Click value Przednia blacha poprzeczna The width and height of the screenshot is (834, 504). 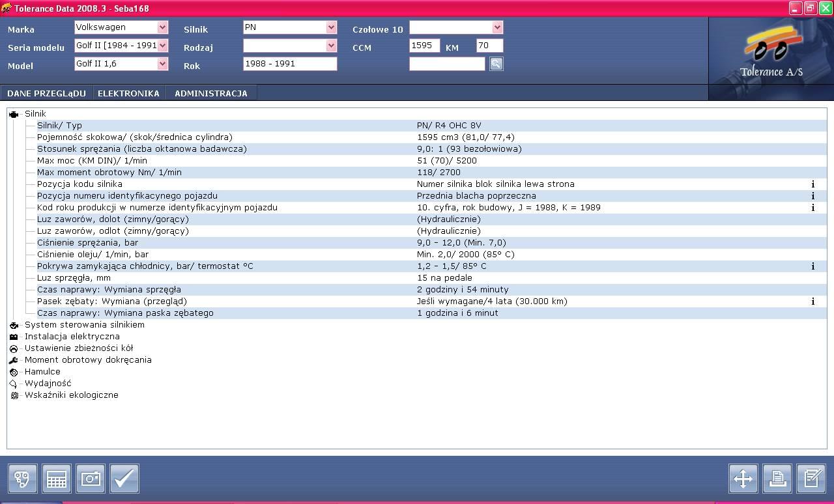click(476, 196)
